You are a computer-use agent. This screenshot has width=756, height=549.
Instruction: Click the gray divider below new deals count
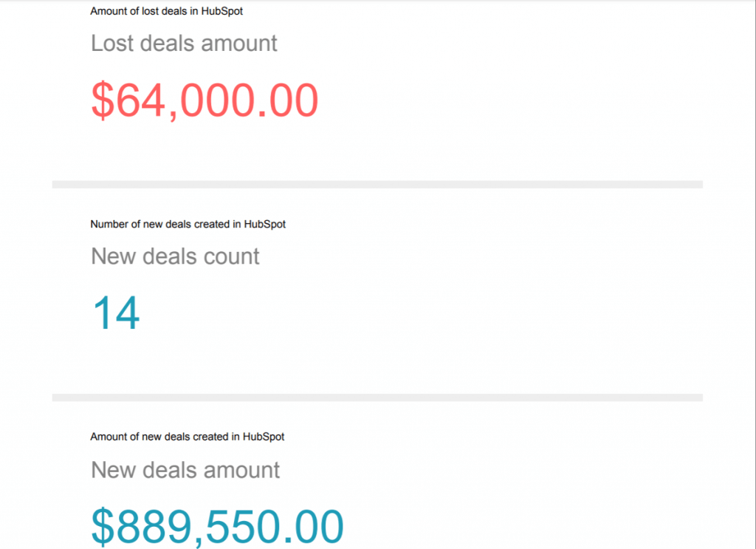click(x=377, y=398)
